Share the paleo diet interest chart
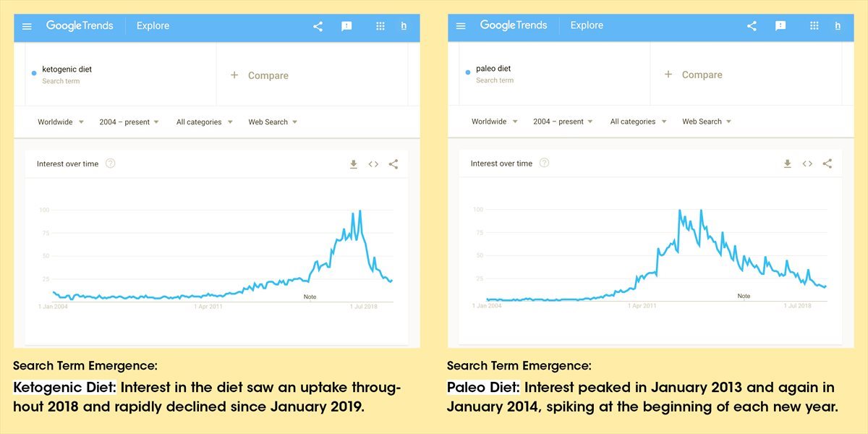 827,163
